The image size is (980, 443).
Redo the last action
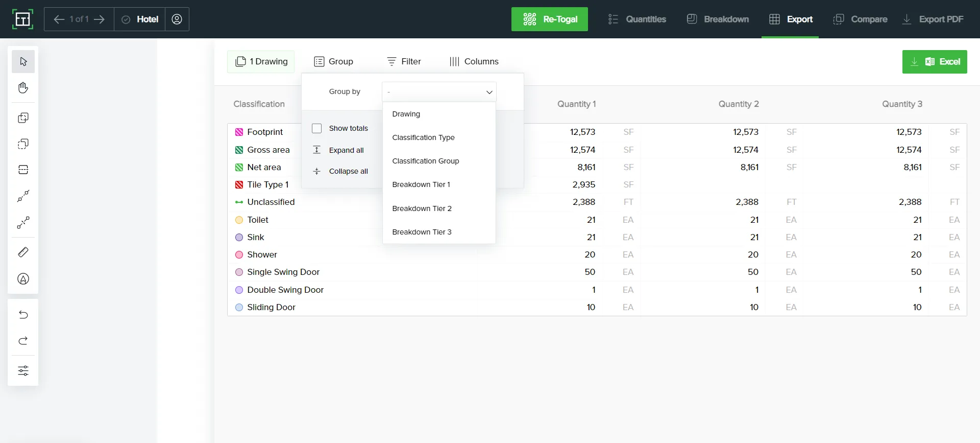coord(23,341)
